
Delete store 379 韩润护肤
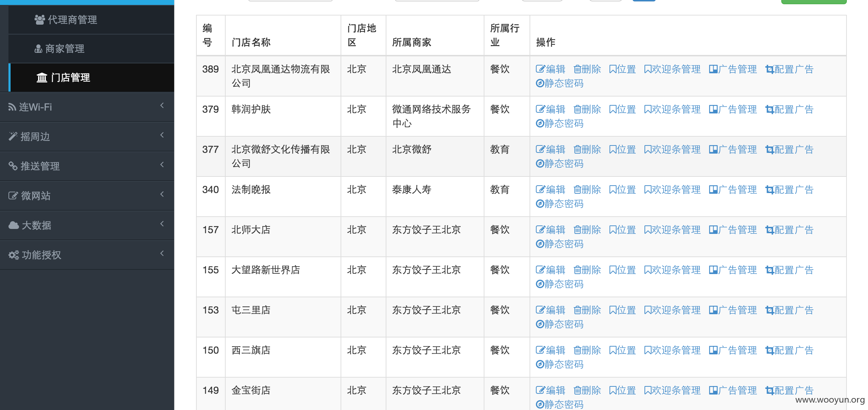[587, 109]
